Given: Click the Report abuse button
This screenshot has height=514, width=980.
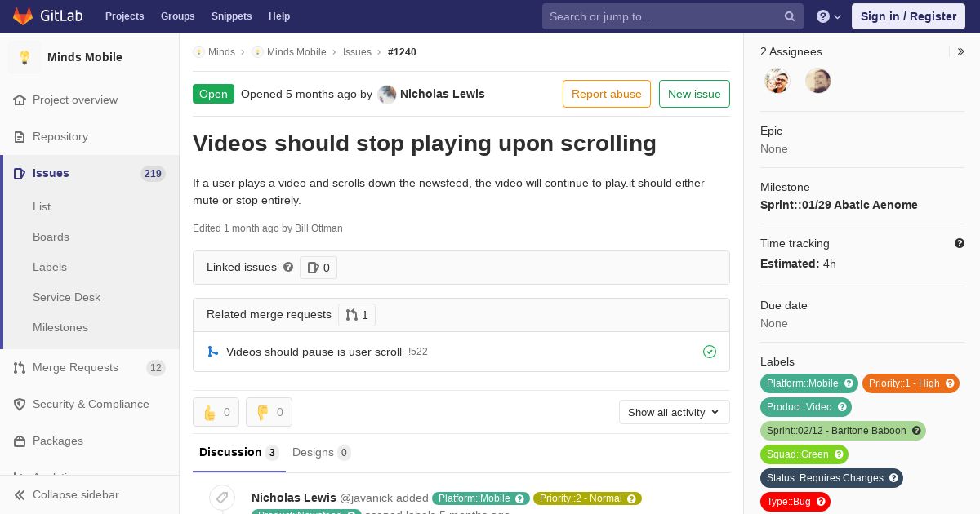Looking at the screenshot, I should click(607, 94).
